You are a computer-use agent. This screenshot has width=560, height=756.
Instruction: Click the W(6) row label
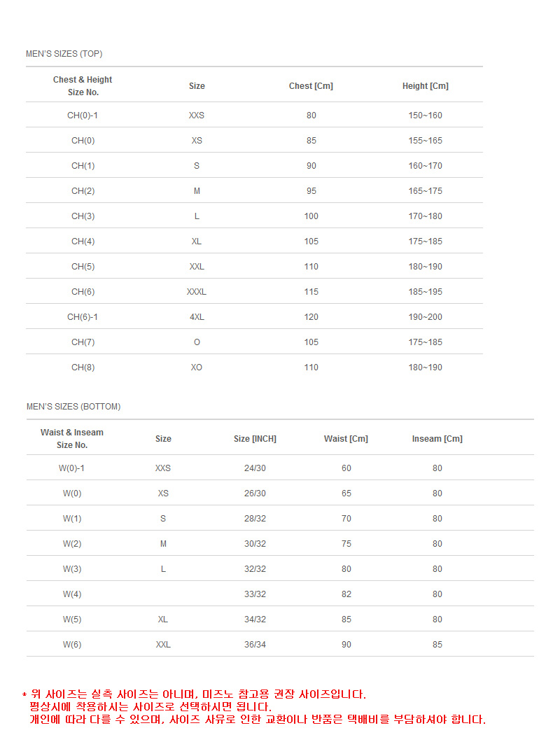pos(72,645)
